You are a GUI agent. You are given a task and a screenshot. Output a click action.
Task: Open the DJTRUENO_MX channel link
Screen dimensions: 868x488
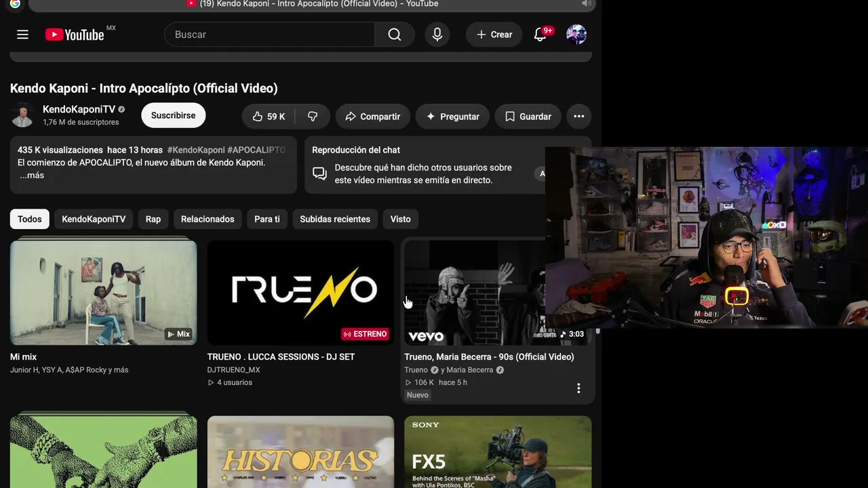(234, 370)
